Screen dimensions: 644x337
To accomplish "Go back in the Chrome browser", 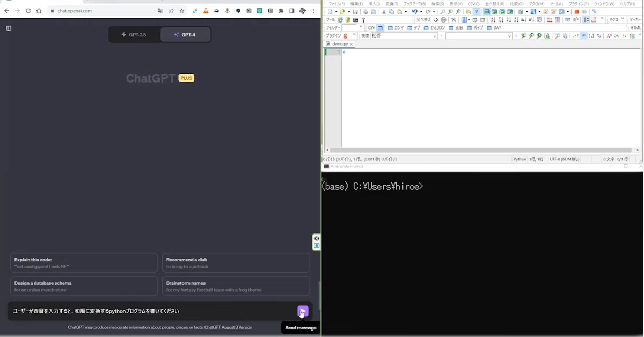I will pyautogui.click(x=6, y=11).
